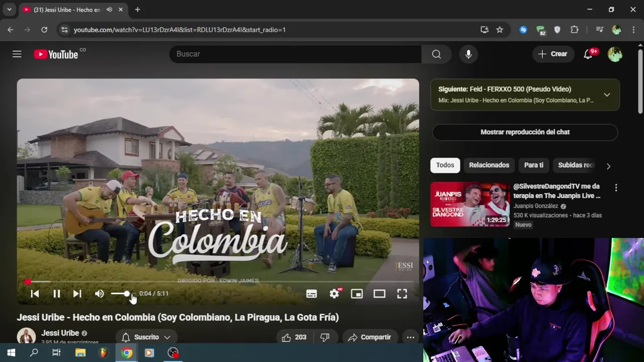This screenshot has width=644, height=362.
Task: Open the media controls icon in Chrome
Action: coord(600,30)
